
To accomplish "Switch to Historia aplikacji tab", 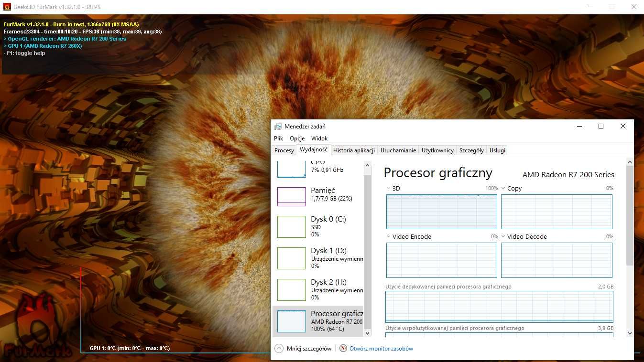I will tap(354, 150).
